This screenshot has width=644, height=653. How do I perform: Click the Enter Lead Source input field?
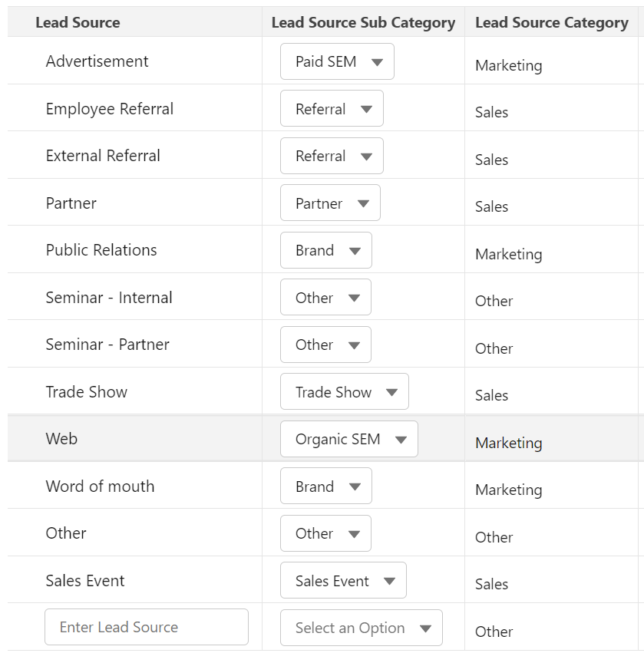[146, 628]
